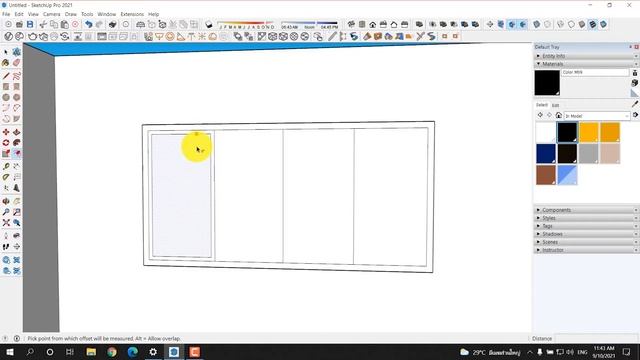Click the Create Material icon
This screenshot has height=360, width=640.
pos(635,83)
